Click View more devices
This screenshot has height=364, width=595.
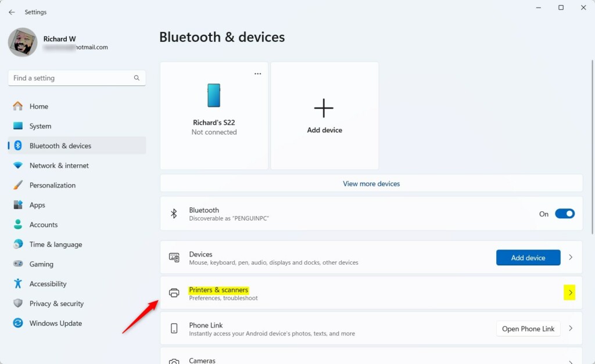pyautogui.click(x=371, y=183)
